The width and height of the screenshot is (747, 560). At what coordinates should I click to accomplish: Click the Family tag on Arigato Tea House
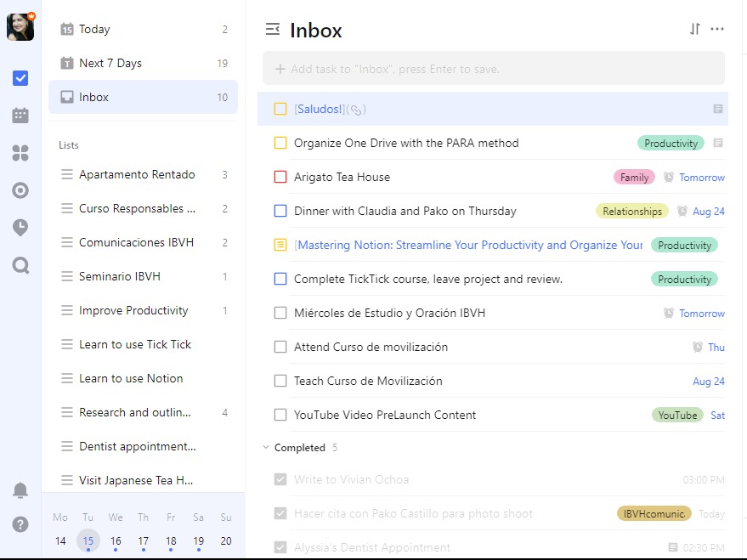tap(634, 177)
